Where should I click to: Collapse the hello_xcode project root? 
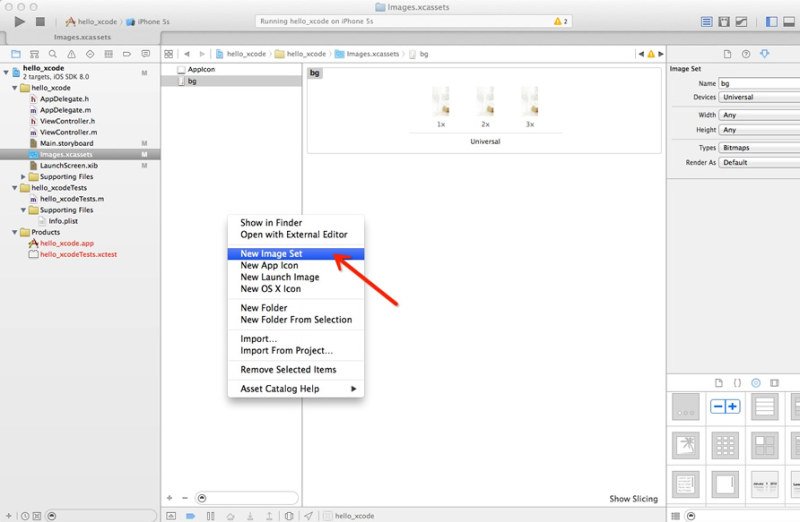(6, 72)
